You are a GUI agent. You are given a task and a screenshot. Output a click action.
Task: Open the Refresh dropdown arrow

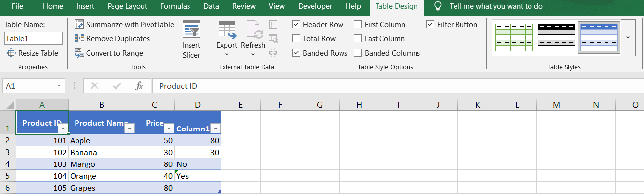(253, 54)
